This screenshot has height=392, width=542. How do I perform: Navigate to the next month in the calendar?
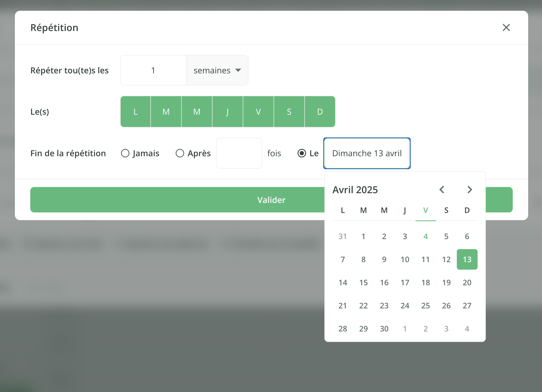[x=469, y=190]
